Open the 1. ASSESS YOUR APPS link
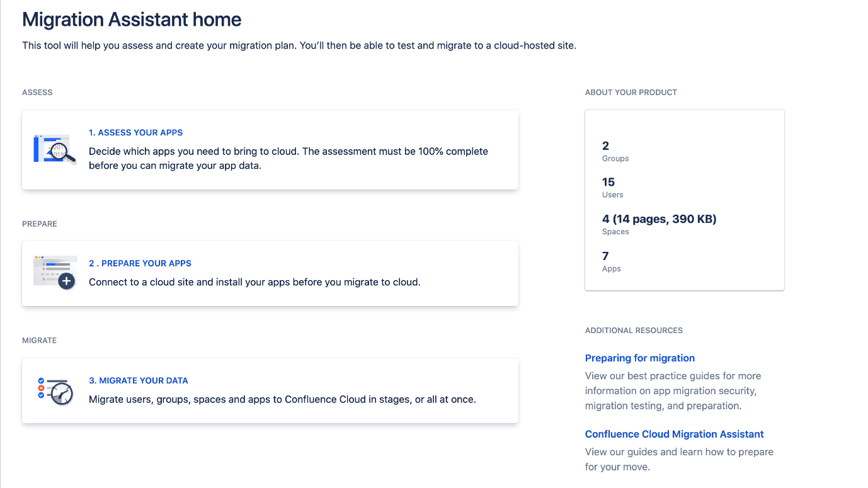 135,133
